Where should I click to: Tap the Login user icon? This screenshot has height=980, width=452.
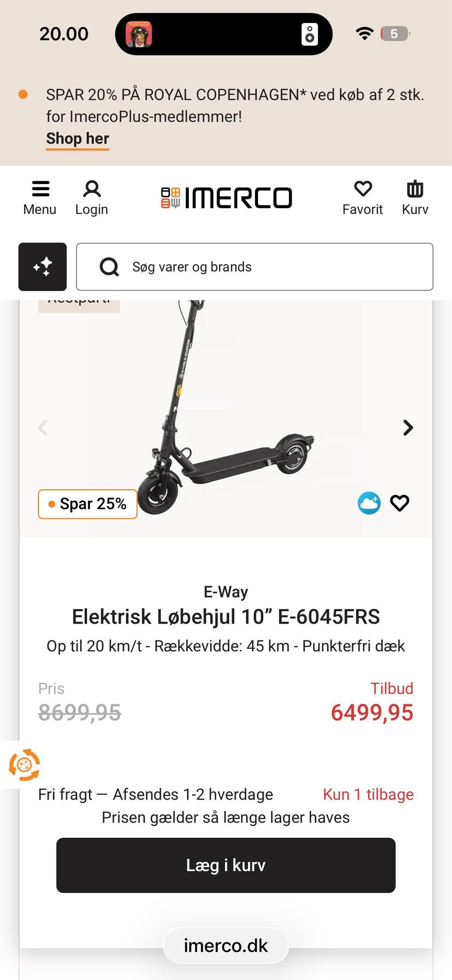coord(92,198)
